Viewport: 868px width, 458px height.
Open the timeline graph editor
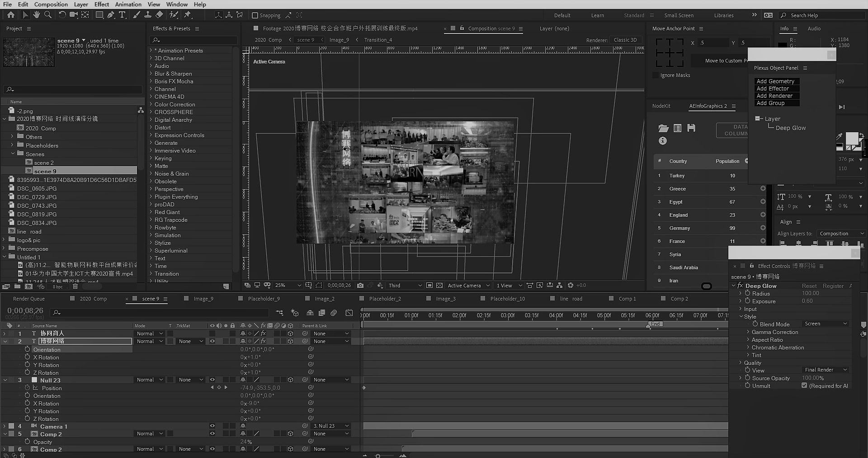pyautogui.click(x=349, y=313)
